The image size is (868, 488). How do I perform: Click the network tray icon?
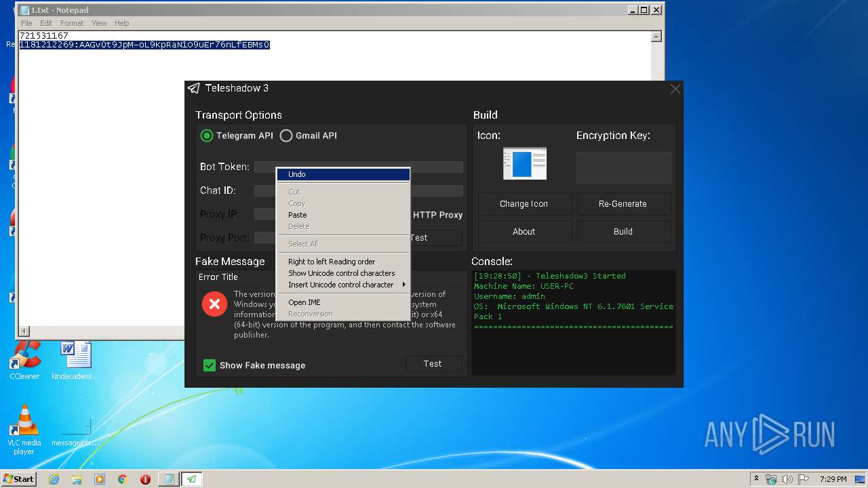click(771, 479)
